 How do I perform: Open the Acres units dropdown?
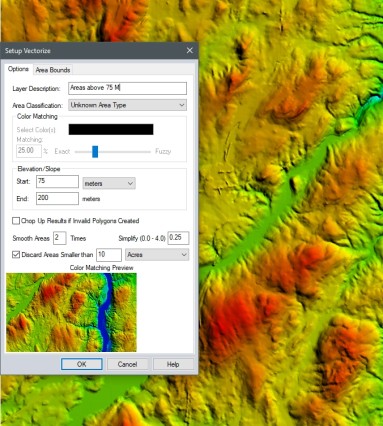pos(157,255)
